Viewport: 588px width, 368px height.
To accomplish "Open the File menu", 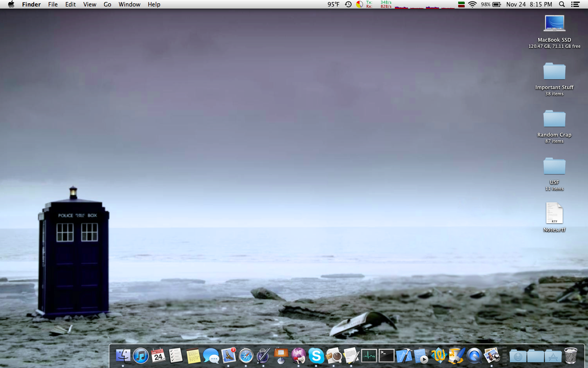I will click(53, 4).
